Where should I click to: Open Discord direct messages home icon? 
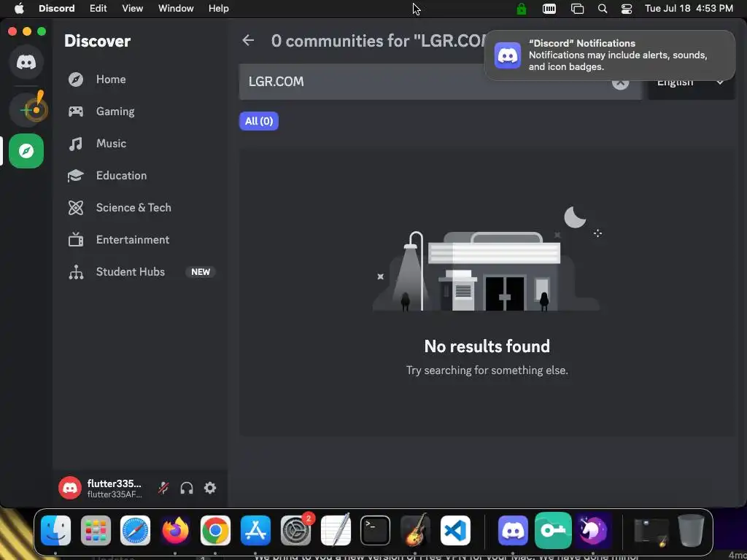pyautogui.click(x=26, y=62)
